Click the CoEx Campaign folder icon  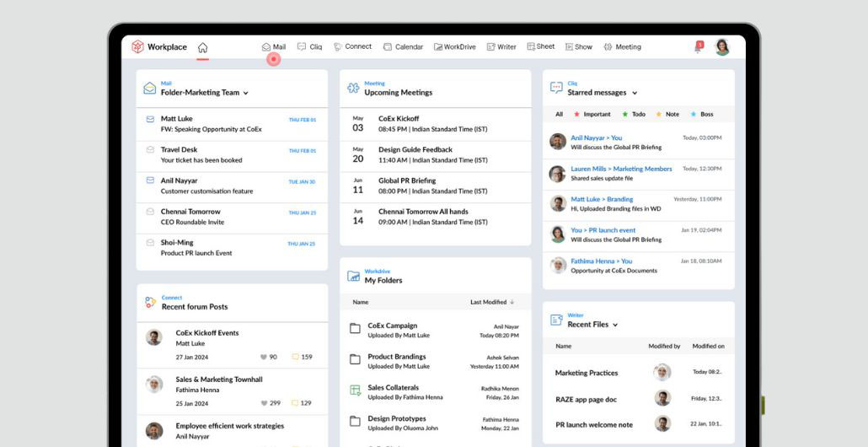(x=355, y=328)
